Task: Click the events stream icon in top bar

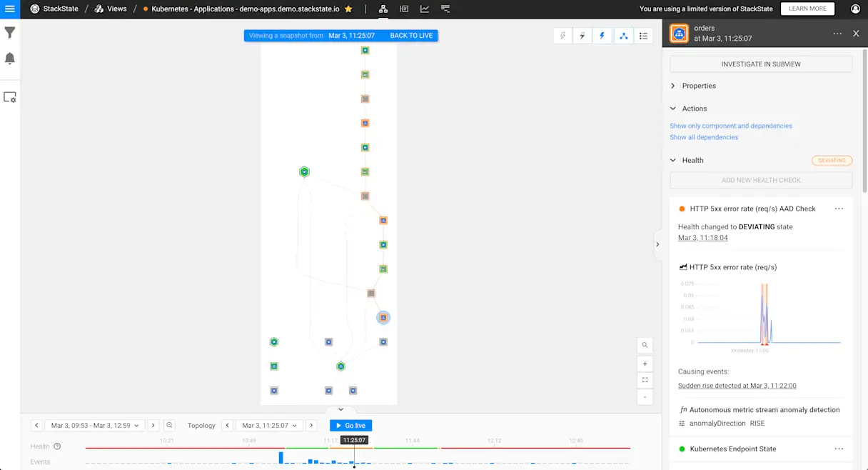Action: (444, 9)
